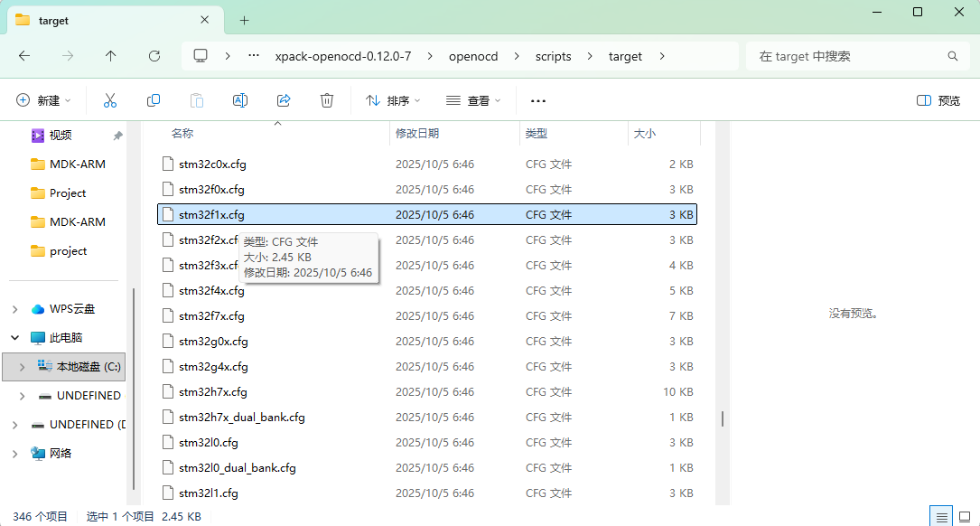The height and width of the screenshot is (526, 980).
Task: Sort by 类型 column header
Action: click(537, 133)
